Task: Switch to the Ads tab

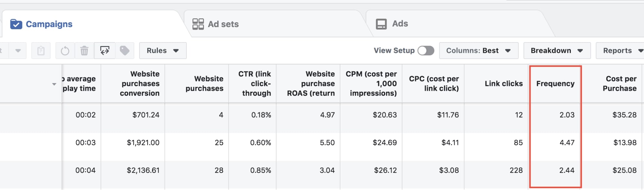Action: [400, 24]
